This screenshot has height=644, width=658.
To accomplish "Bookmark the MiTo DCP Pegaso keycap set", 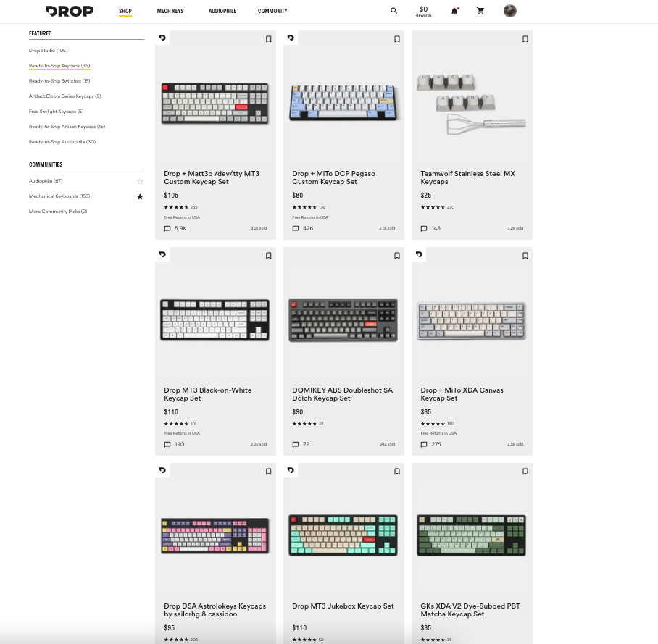I will [x=397, y=39].
